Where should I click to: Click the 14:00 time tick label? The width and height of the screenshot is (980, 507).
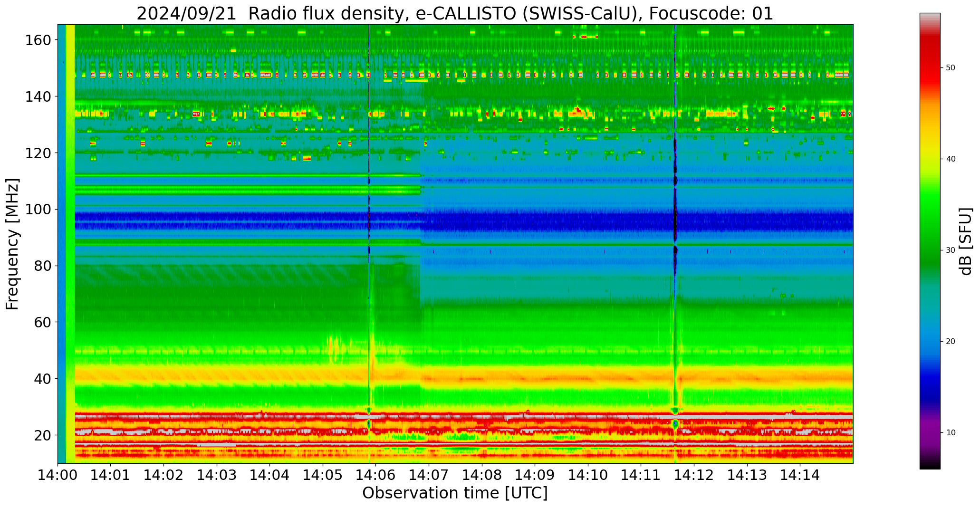coord(58,475)
